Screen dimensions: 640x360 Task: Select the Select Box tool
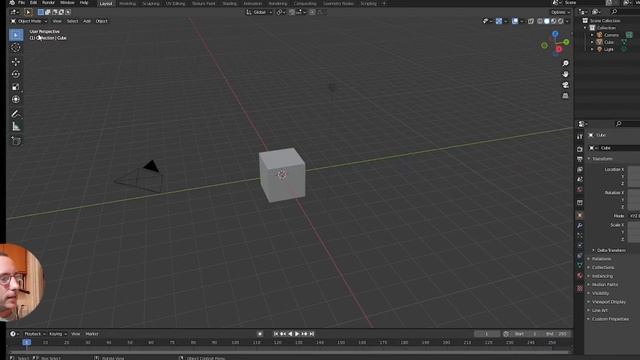[16, 35]
